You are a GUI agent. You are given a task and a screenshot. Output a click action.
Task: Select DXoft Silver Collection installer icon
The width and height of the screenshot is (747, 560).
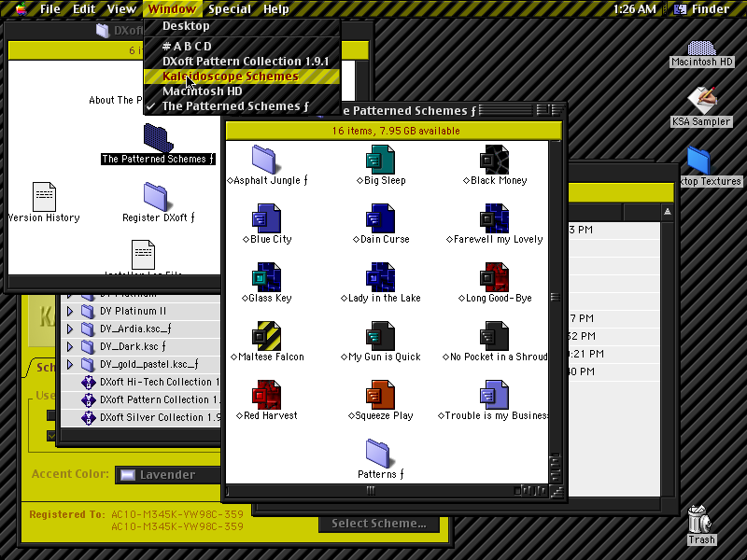tap(88, 417)
